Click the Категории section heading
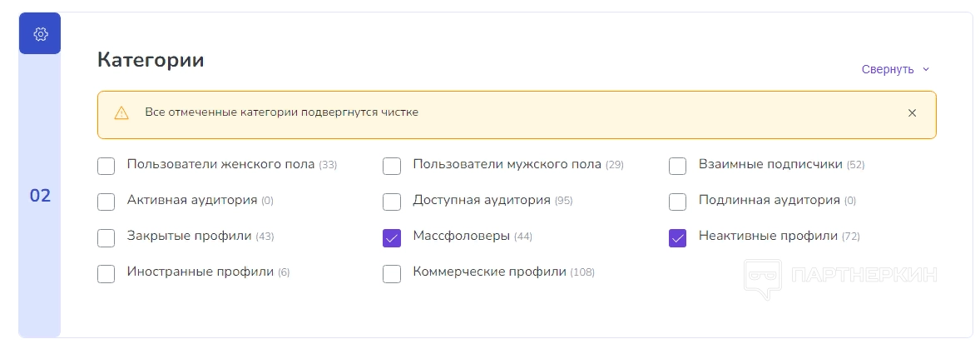 [151, 60]
